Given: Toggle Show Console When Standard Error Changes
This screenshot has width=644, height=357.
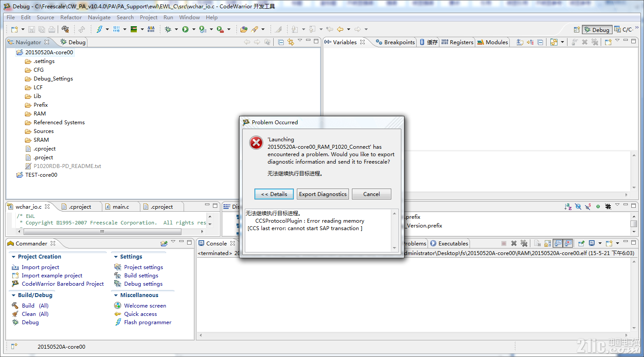Looking at the screenshot, I should click(568, 243).
